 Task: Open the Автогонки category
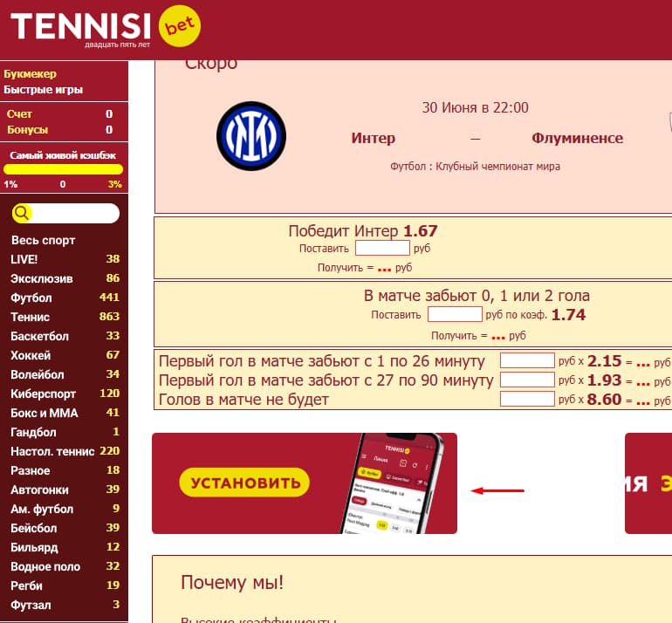(x=65, y=489)
